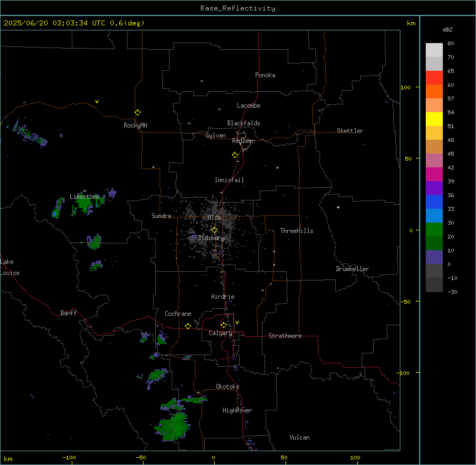Select the Sylvan label
Viewport: 476px width, 465px height.
215,135
